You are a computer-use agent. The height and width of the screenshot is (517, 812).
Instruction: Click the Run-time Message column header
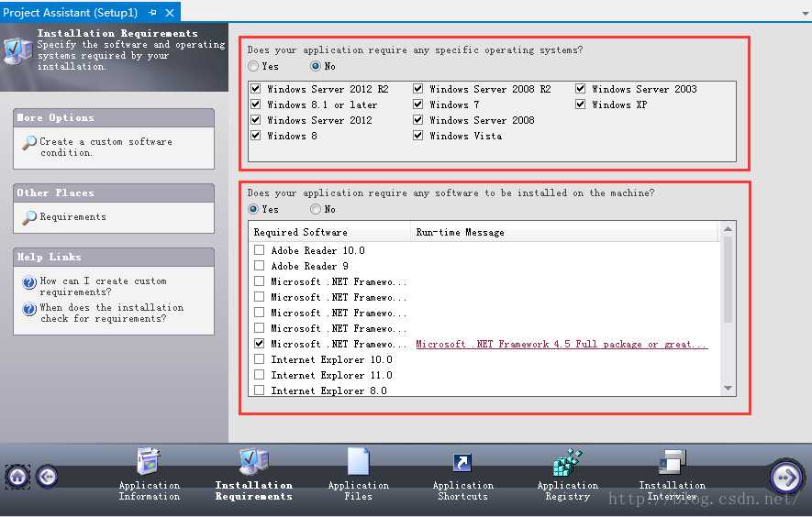pos(564,232)
